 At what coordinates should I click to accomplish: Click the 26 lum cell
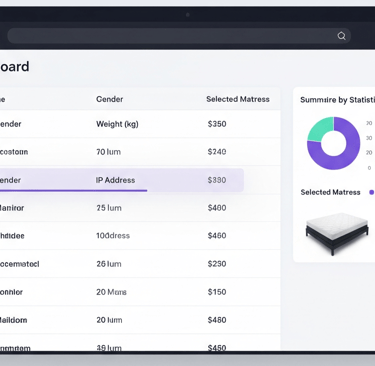109,264
